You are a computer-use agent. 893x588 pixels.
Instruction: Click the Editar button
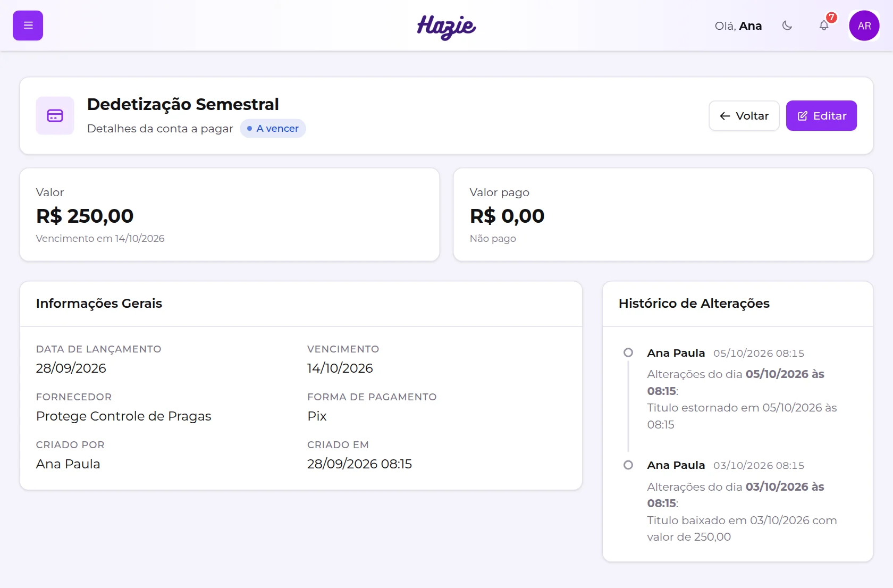point(821,116)
